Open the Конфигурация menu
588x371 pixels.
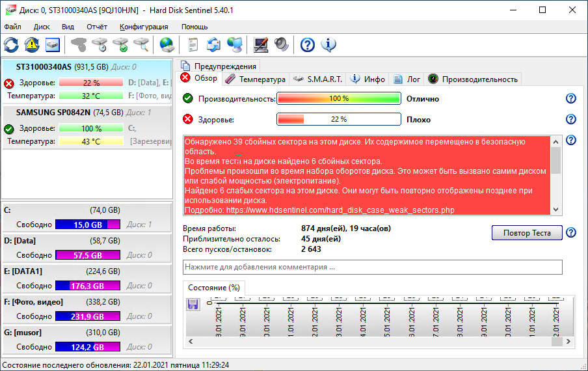144,27
